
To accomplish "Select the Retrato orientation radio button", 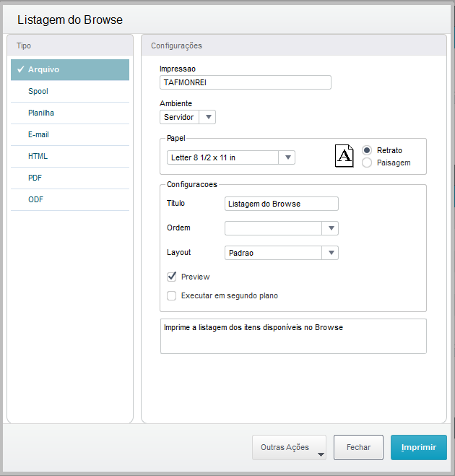I will pos(367,150).
